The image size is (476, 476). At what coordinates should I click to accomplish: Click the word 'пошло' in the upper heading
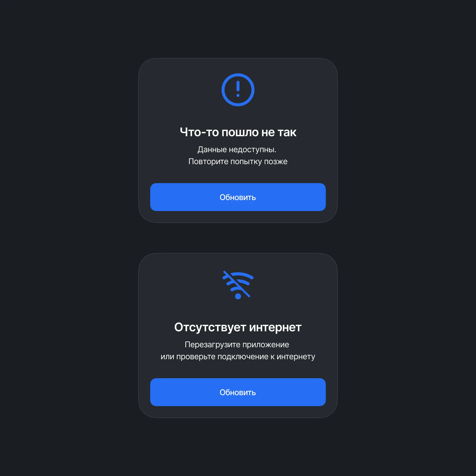coord(240,132)
